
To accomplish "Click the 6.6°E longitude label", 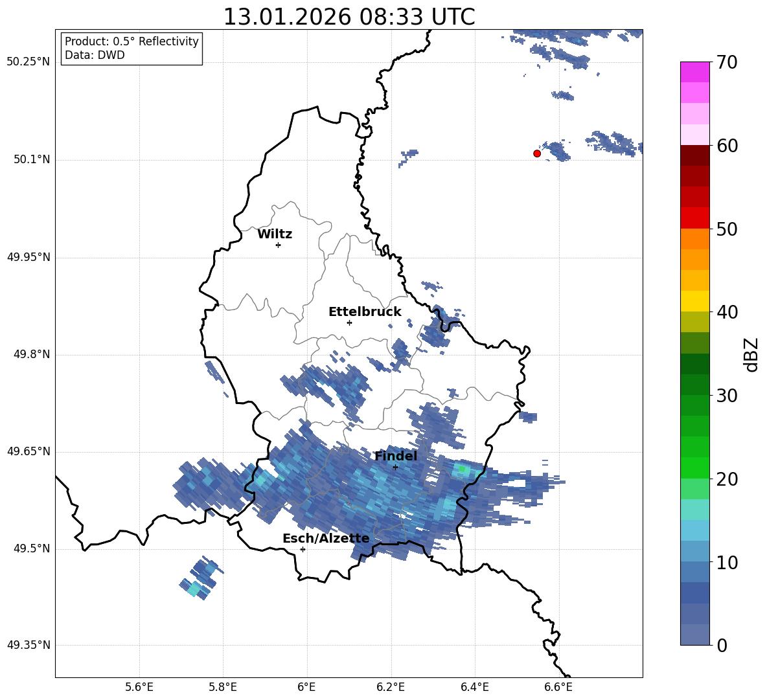I will click(x=558, y=687).
